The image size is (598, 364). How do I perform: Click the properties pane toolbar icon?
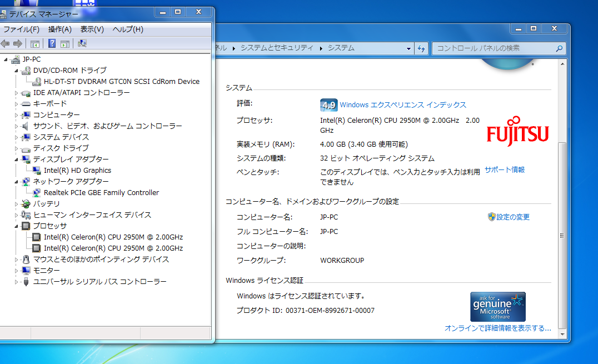tap(65, 44)
